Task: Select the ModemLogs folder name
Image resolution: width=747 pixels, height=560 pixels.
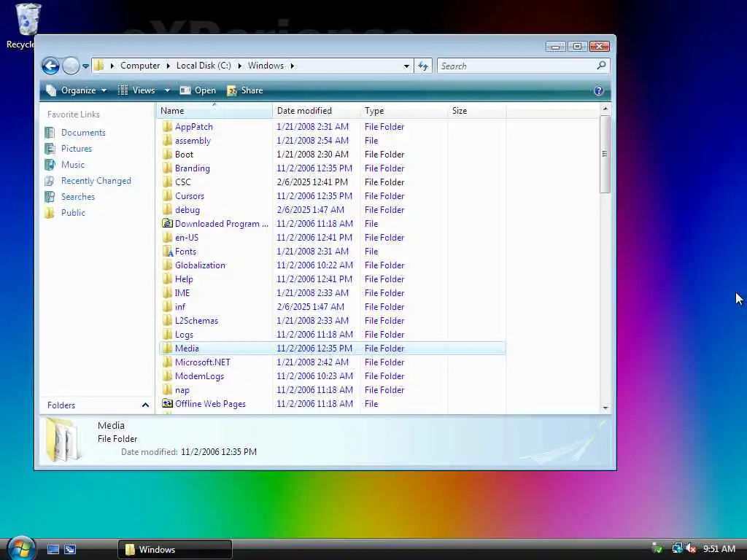Action: coord(199,376)
